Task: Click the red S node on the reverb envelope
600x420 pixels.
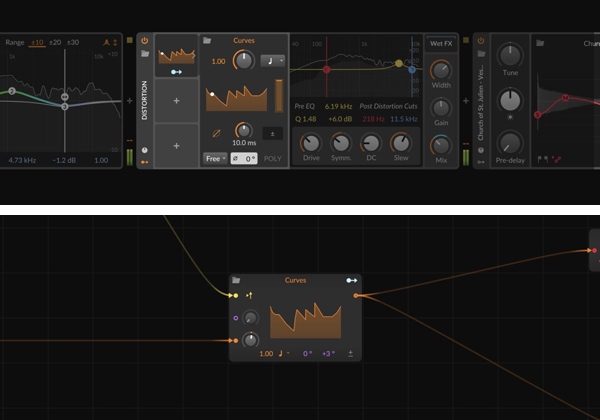Action: pos(537,114)
